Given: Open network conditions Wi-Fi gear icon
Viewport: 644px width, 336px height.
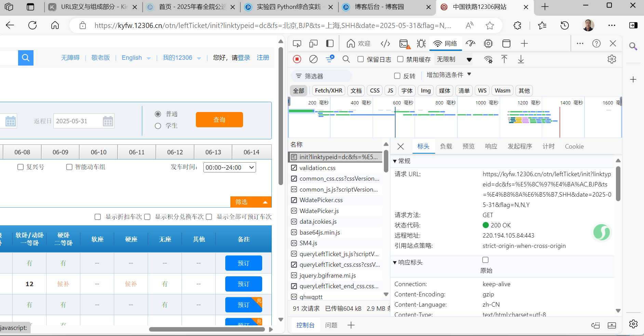Looking at the screenshot, I should tap(488, 59).
